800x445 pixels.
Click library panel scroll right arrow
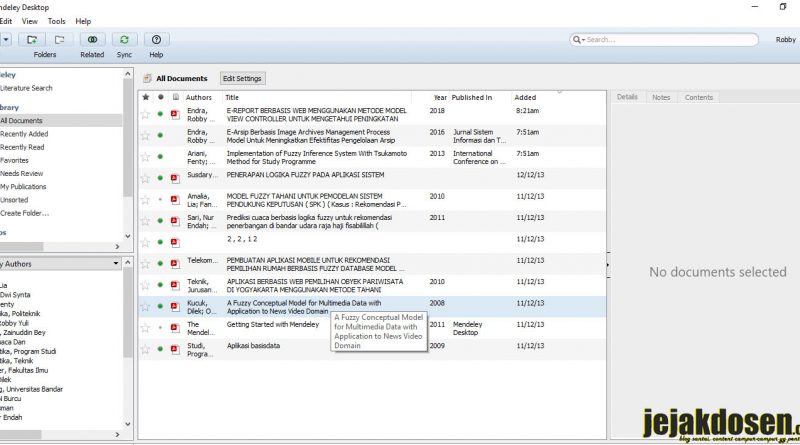pyautogui.click(x=117, y=246)
